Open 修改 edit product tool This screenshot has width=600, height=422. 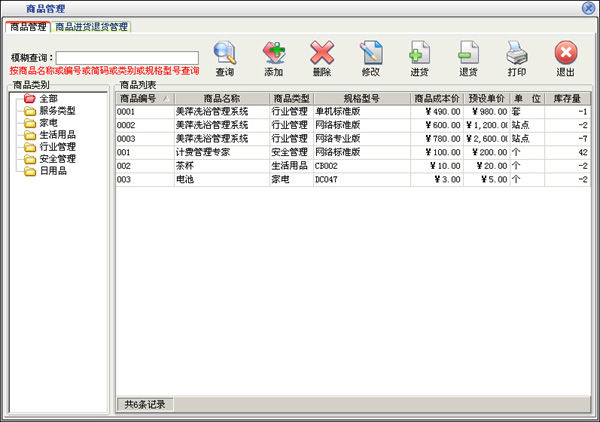[370, 56]
